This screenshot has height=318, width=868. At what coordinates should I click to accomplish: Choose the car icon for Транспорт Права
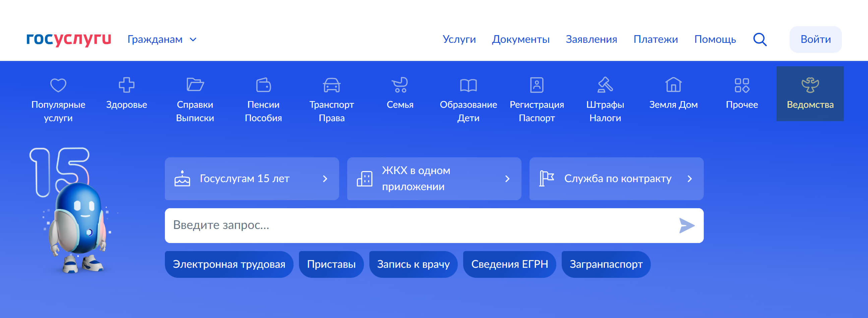(x=331, y=85)
